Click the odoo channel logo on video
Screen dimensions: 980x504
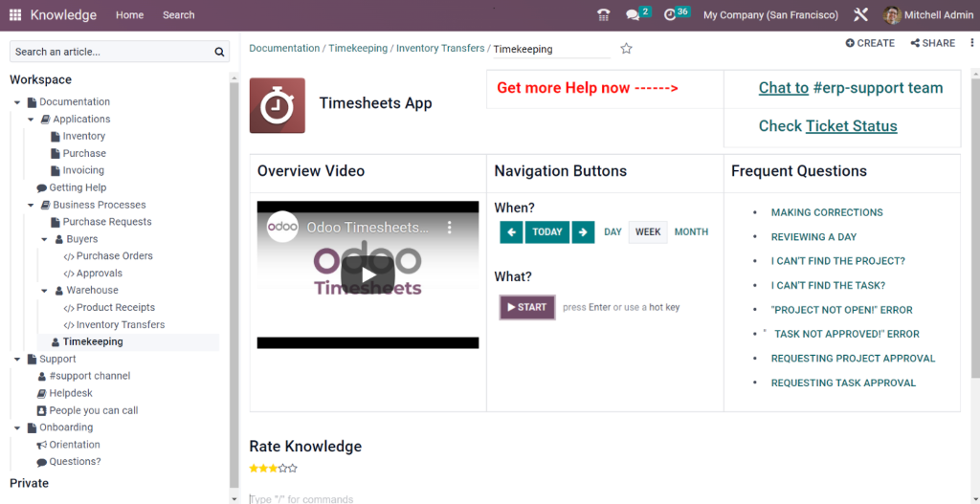[x=282, y=228]
